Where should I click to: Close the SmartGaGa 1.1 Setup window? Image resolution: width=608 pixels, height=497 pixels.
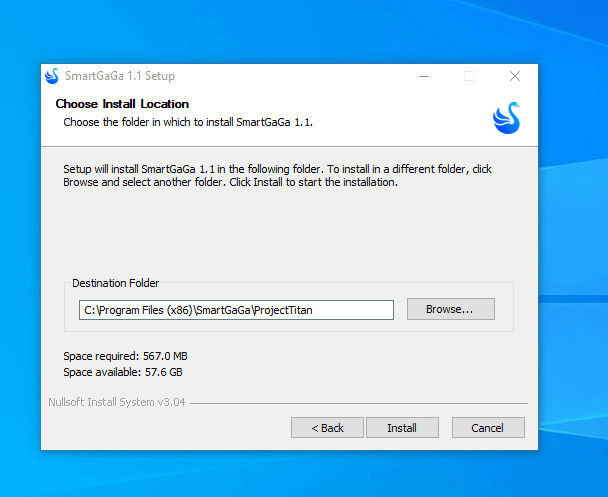coord(515,76)
